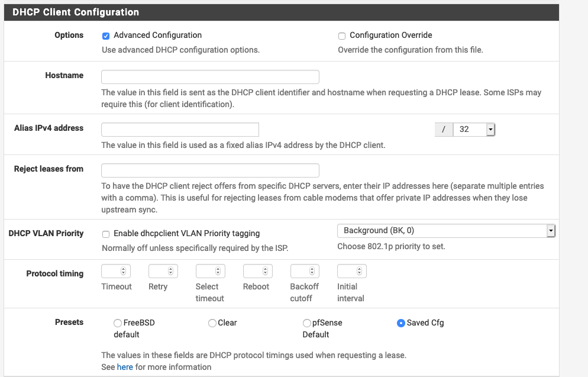This screenshot has height=377, width=588.
Task: Open the 'here' more information link
Action: [x=125, y=367]
